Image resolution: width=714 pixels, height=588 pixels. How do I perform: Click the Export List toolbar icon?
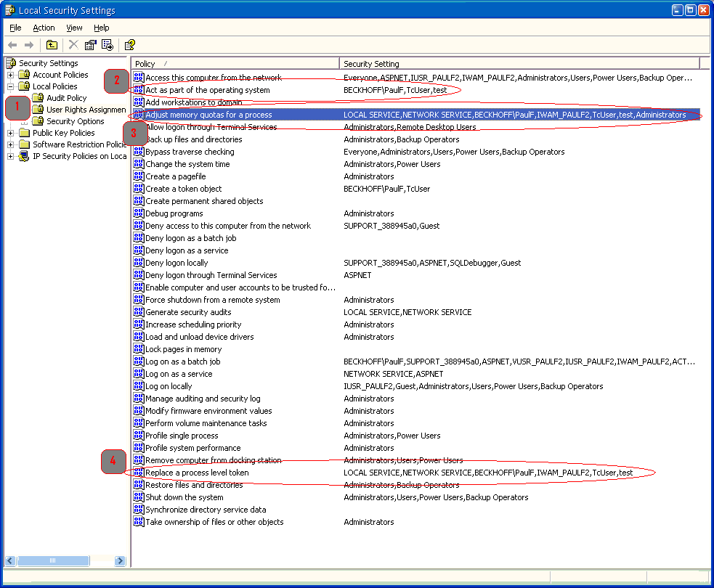click(x=107, y=45)
